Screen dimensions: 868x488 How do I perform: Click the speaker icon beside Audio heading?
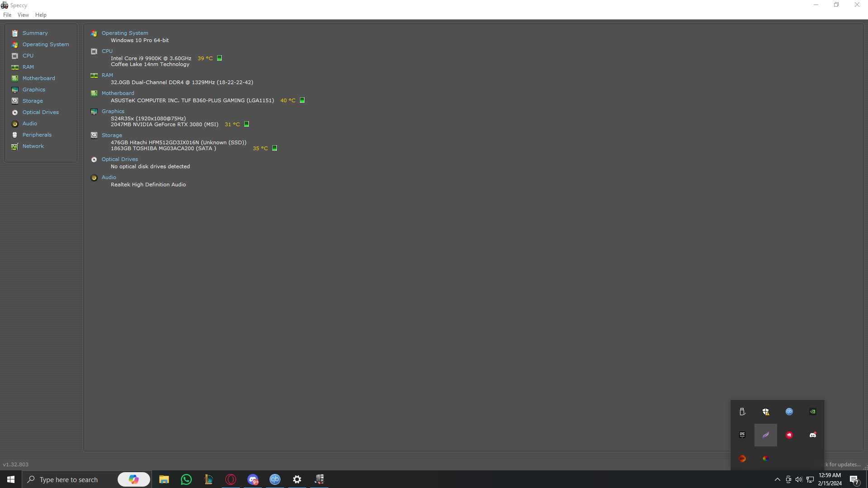[94, 178]
